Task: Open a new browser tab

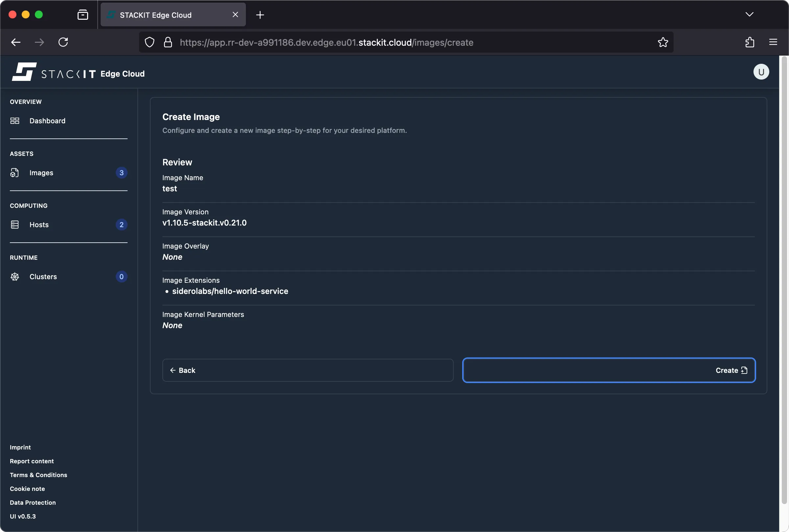Action: (x=260, y=14)
